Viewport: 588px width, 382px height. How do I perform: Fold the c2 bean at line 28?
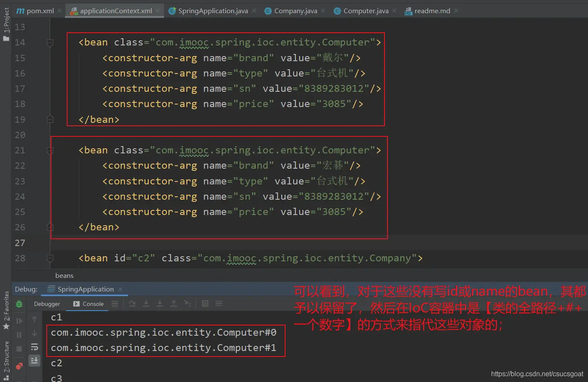pos(50,258)
